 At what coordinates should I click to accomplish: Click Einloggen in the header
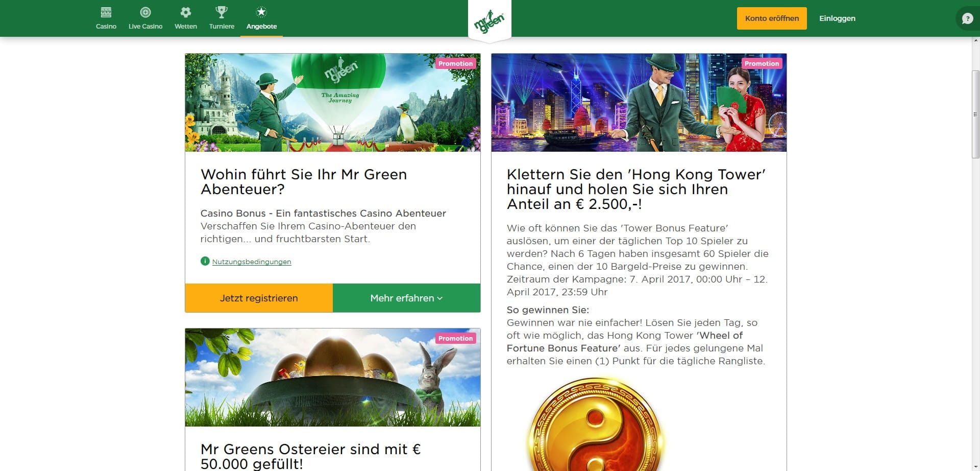[837, 18]
